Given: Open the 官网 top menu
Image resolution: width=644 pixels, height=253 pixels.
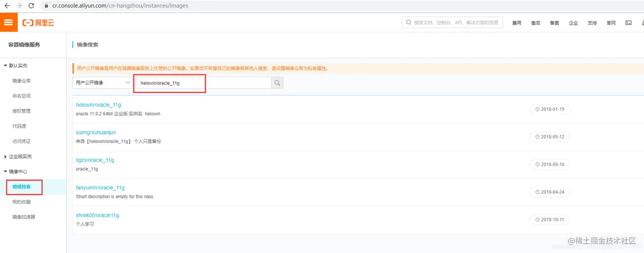Looking at the screenshot, I should (611, 23).
